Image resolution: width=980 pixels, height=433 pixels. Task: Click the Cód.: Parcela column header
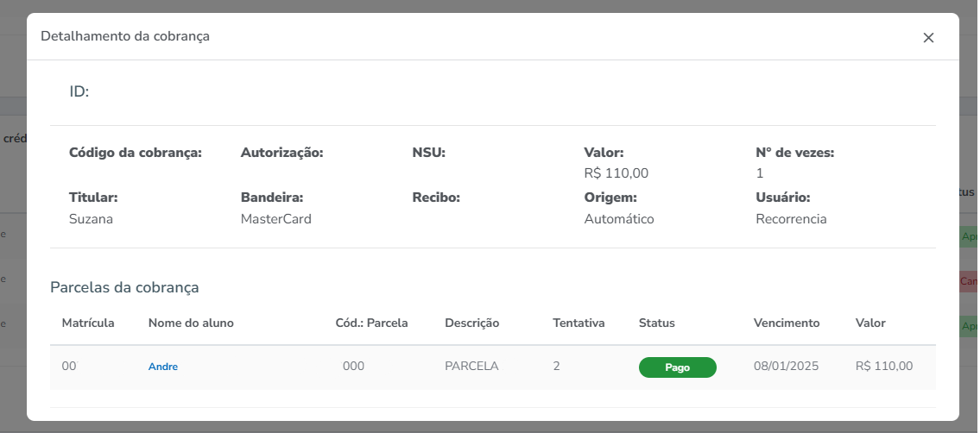pos(371,323)
